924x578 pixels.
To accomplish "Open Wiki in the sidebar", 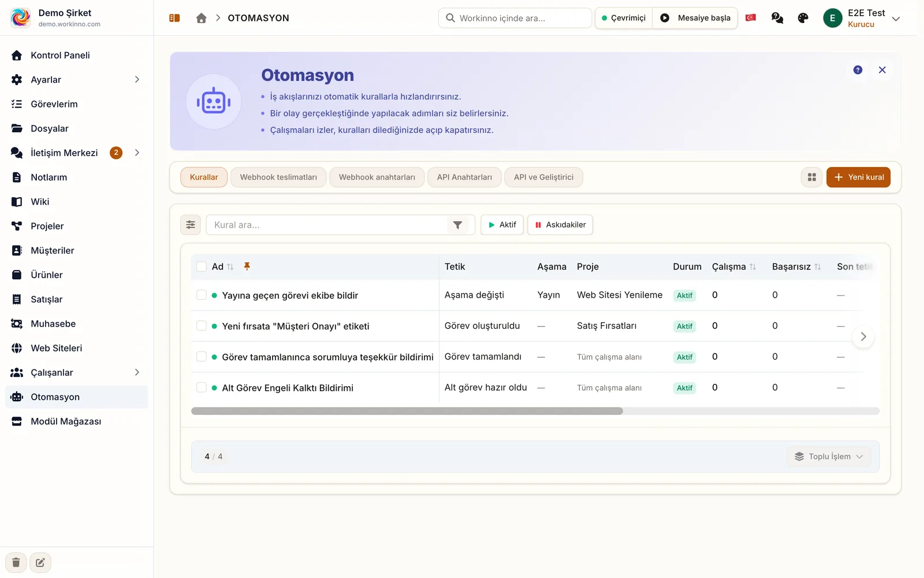I will tap(77, 202).
